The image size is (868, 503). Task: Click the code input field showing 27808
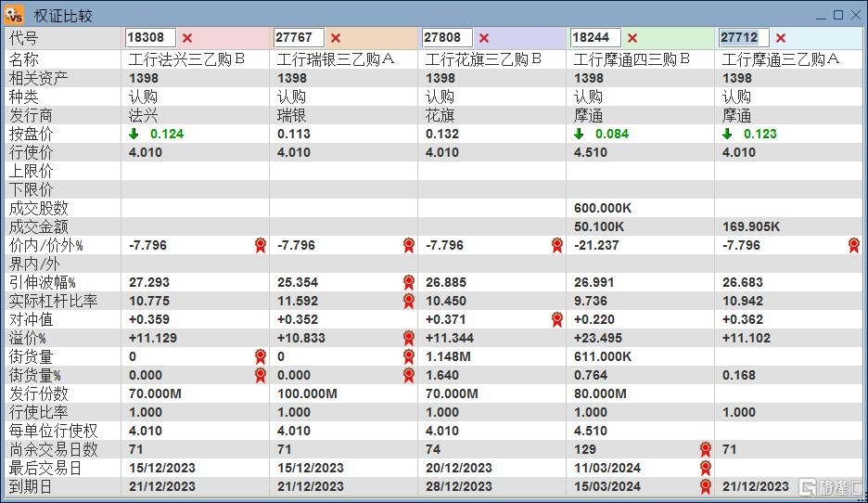(x=447, y=38)
